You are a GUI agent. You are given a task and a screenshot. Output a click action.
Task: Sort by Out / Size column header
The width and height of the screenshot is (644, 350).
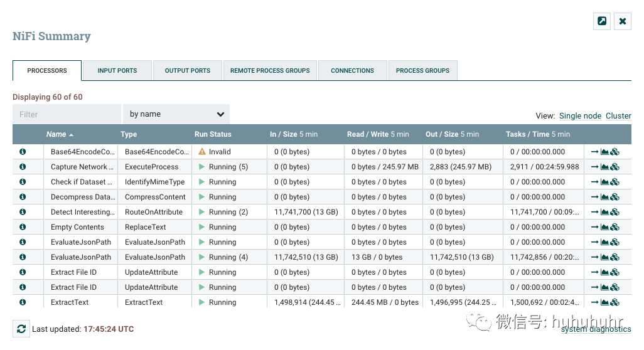pos(452,134)
